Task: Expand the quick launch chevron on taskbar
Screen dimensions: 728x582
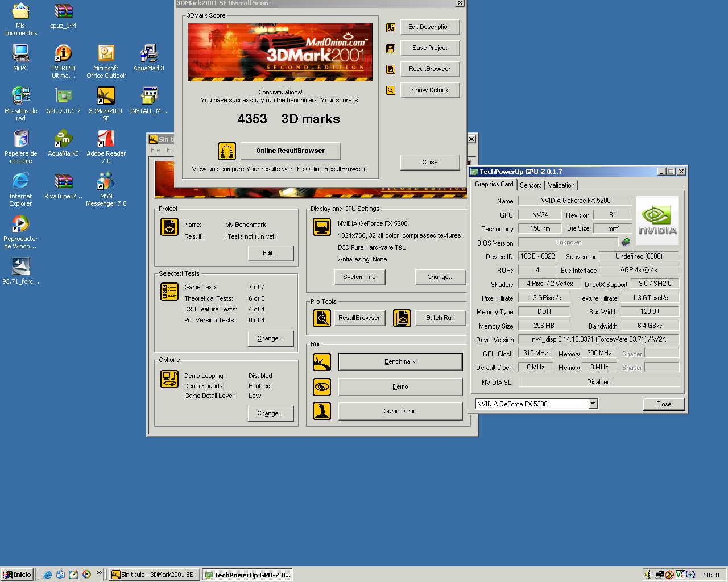Action: click(x=99, y=573)
